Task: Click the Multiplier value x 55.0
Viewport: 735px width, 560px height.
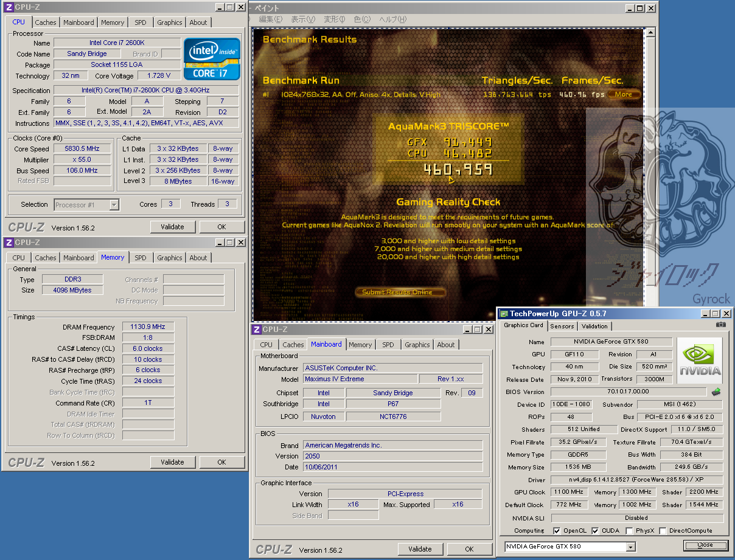Action: 83,159
